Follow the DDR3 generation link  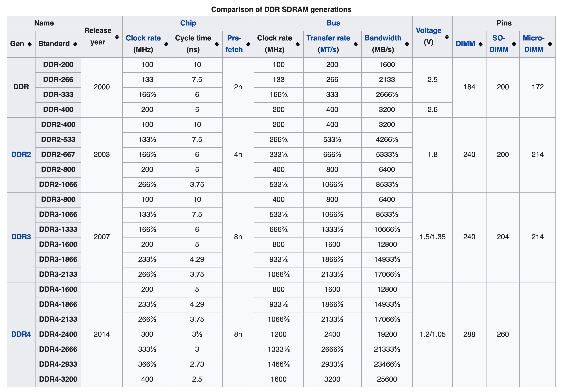coord(21,237)
